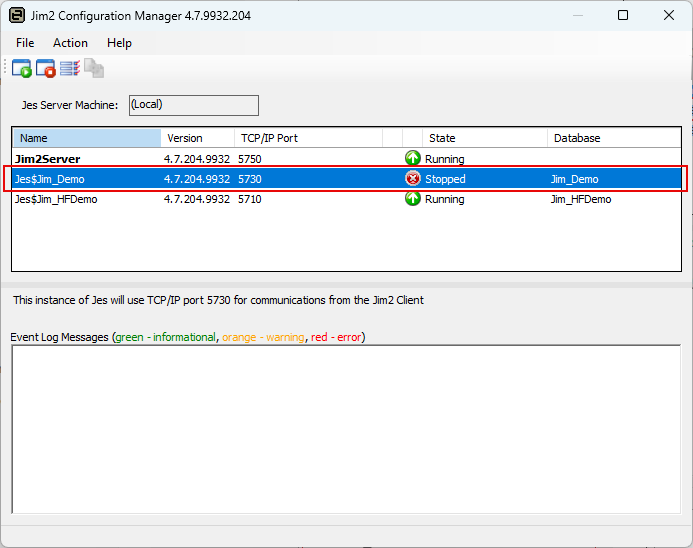Close the Jim2 Configuration Manager window

click(669, 15)
